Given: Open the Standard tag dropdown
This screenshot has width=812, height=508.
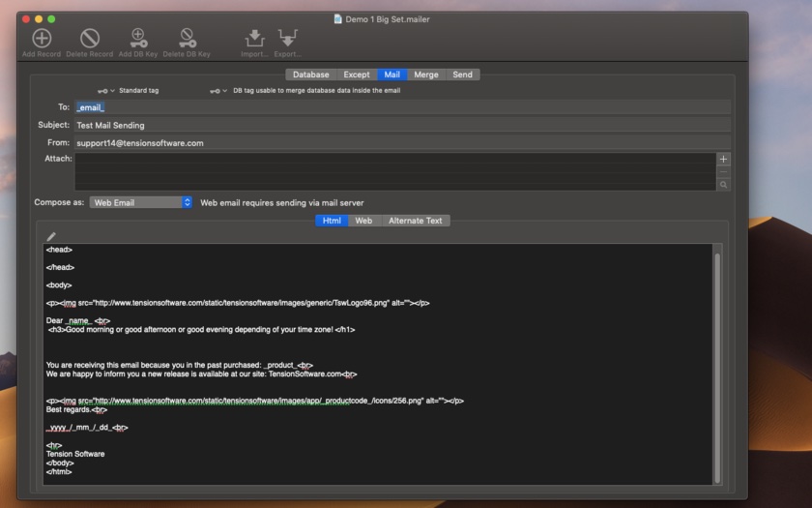Looking at the screenshot, I should click(x=106, y=91).
